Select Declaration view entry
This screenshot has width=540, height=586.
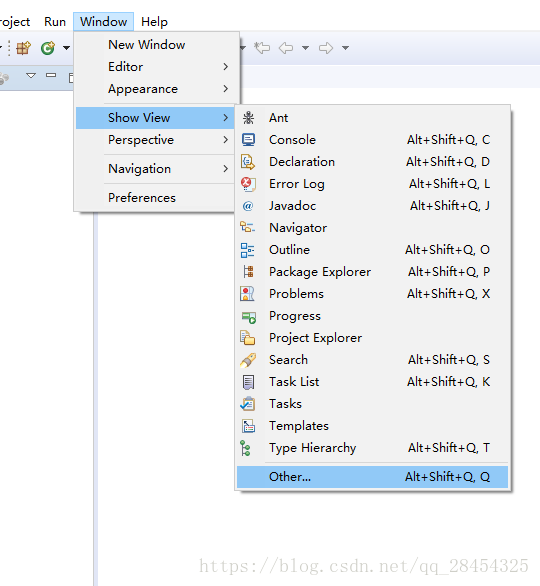pyautogui.click(x=373, y=162)
